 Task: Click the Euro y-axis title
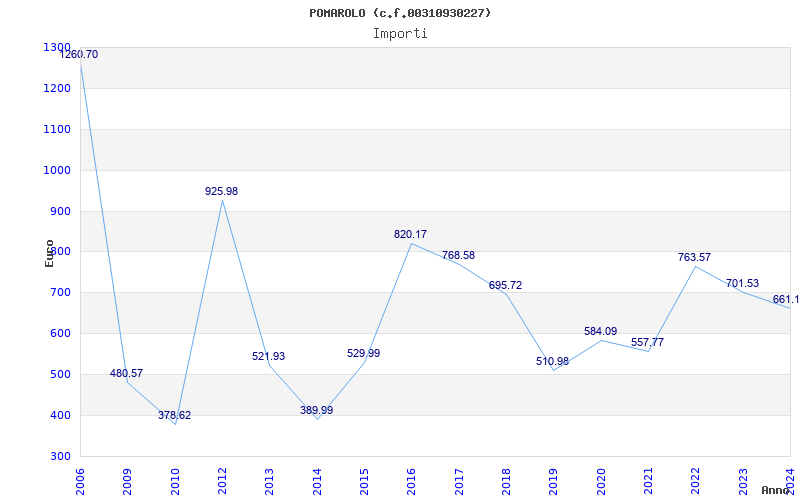click(49, 253)
